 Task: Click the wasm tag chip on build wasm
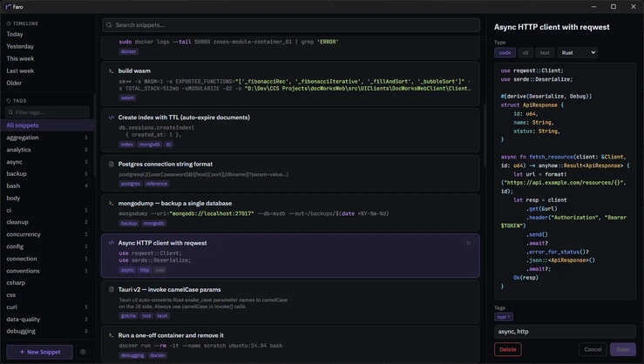(x=127, y=98)
